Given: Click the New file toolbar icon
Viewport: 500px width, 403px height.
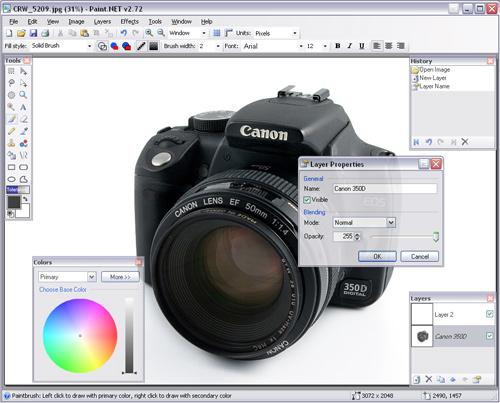Looking at the screenshot, I should [x=9, y=33].
